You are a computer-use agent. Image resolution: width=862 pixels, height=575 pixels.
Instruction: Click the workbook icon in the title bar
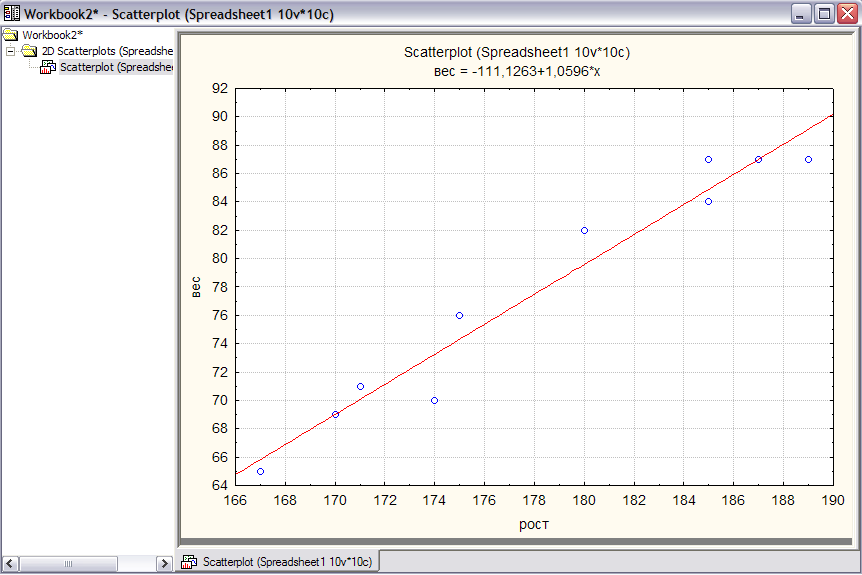click(12, 13)
